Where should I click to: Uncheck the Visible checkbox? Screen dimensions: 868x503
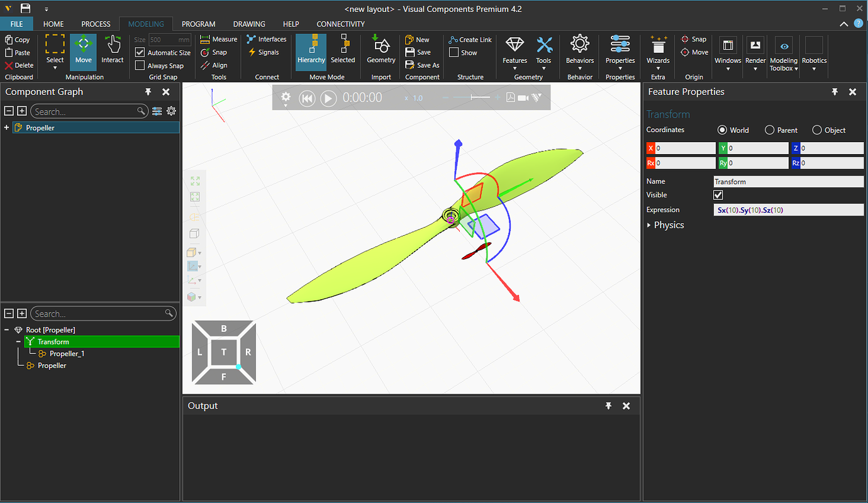(718, 196)
